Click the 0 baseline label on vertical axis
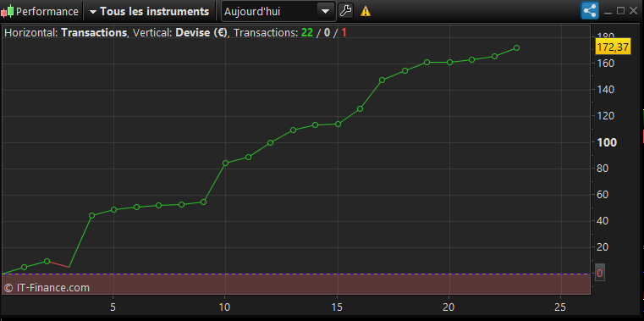This screenshot has height=321, width=644. 600,274
